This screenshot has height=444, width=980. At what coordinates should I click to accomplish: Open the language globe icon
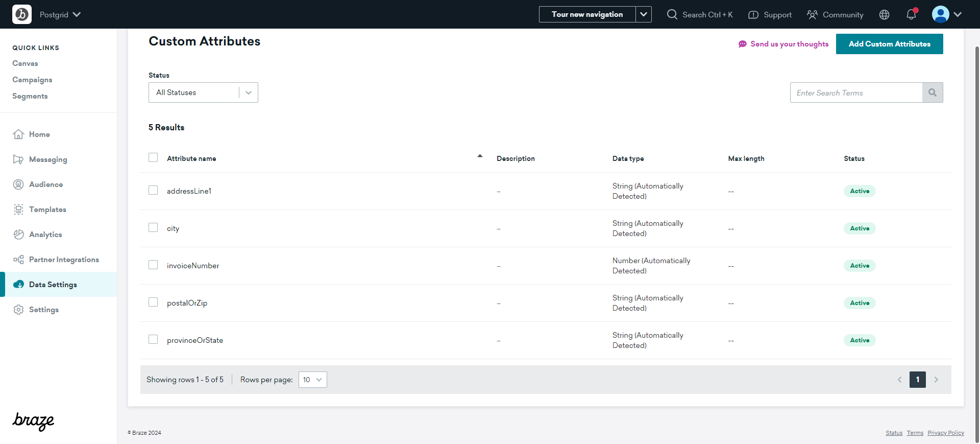click(x=884, y=15)
